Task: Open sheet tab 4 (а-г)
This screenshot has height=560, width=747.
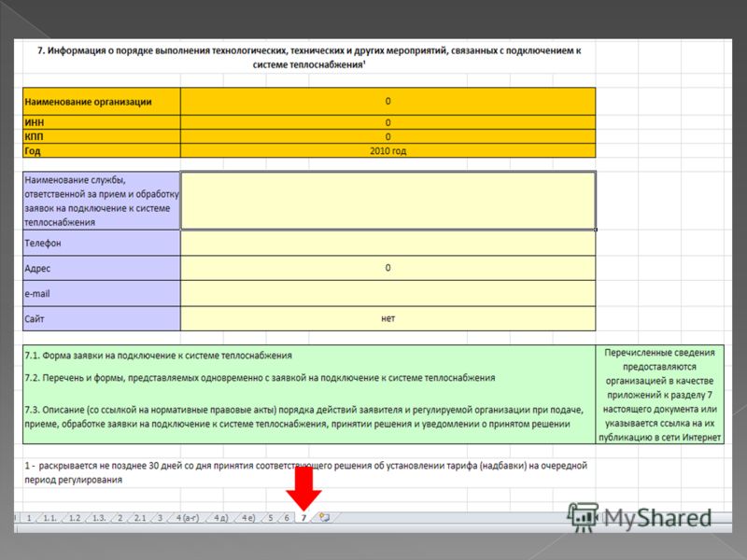Action: 188,518
